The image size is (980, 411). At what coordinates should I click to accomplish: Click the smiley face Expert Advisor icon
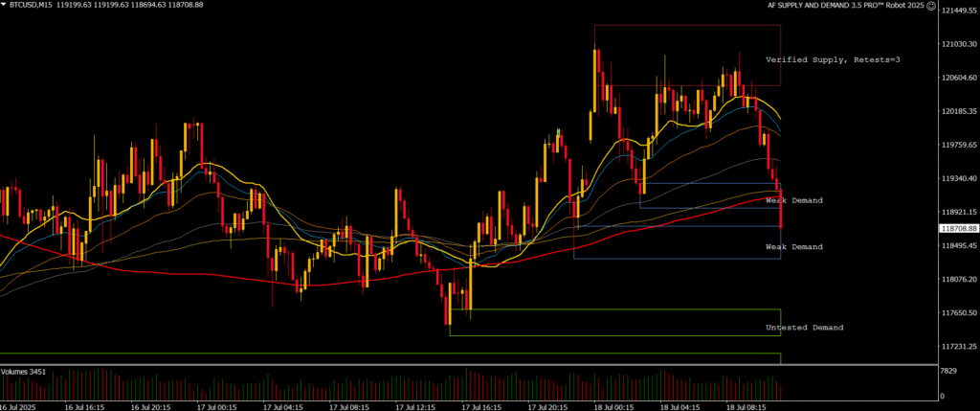[x=932, y=5]
